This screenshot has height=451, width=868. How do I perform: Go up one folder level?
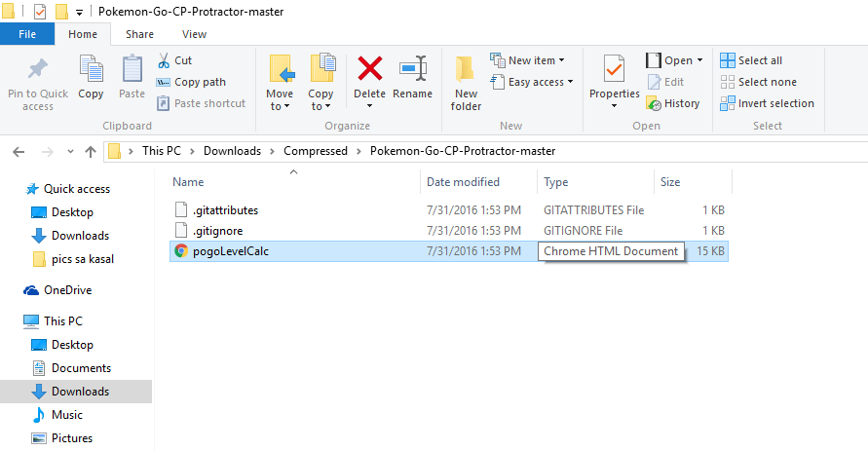point(91,152)
